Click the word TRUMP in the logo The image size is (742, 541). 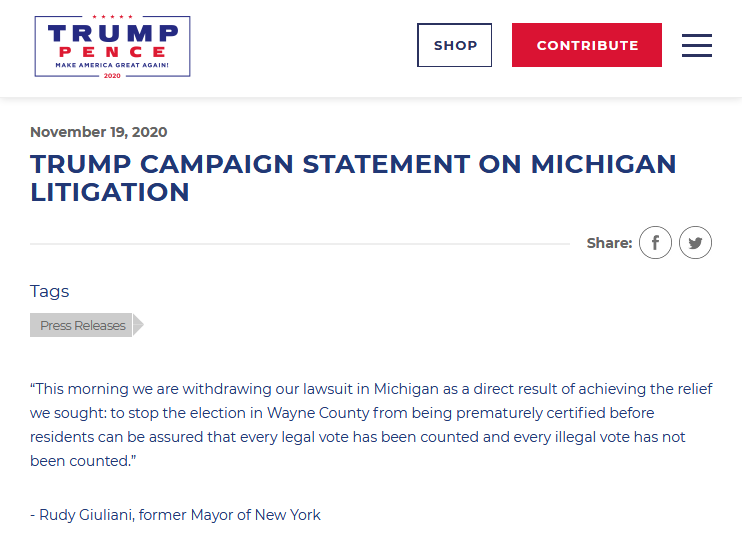pos(112,33)
